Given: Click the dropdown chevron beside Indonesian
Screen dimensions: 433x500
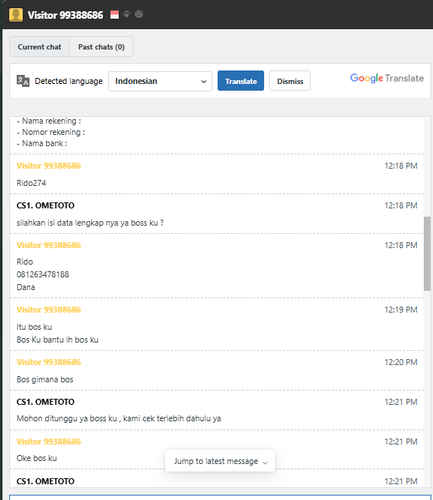Looking at the screenshot, I should pyautogui.click(x=203, y=81).
